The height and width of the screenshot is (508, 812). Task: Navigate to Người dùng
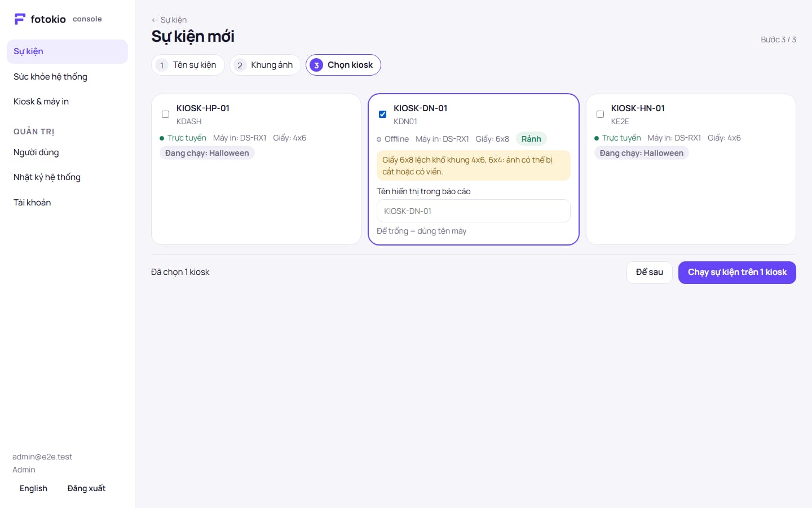tap(67, 152)
